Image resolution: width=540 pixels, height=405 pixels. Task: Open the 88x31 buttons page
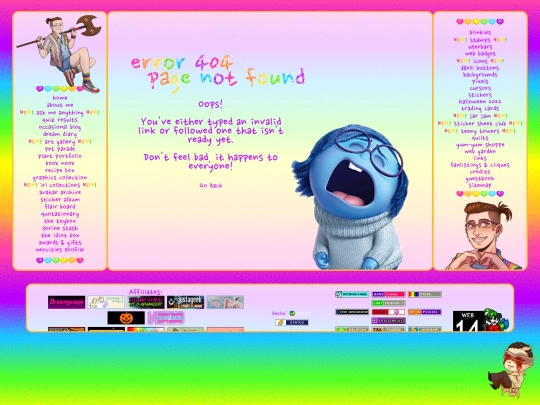[480, 68]
